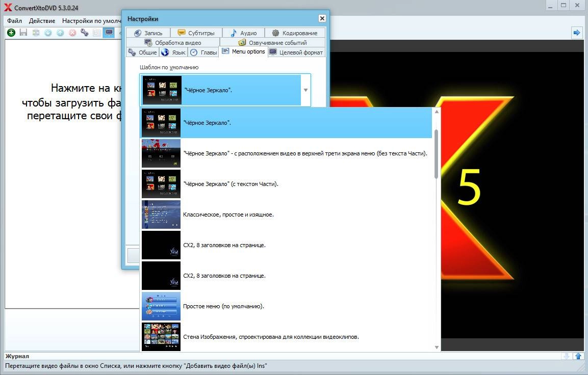Screen dimensions: 588x375
Task: Click the green Add video file icon
Action: point(11,33)
